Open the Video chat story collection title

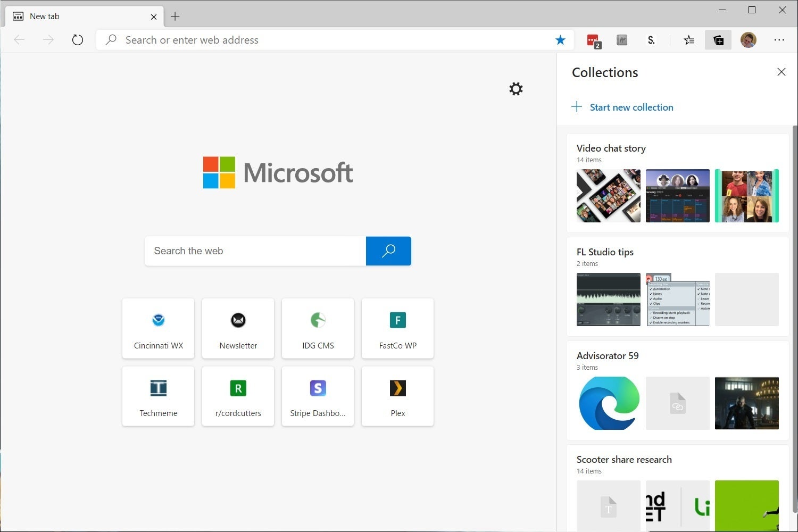coord(611,148)
